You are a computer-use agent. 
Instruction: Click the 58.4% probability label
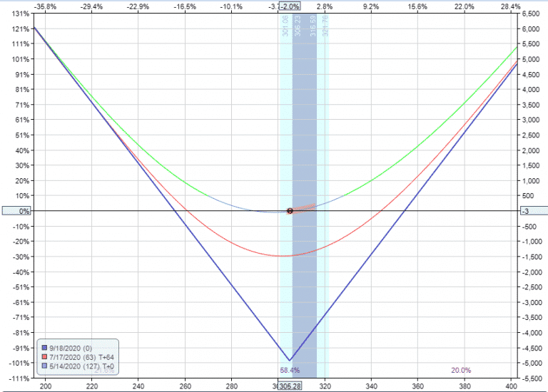pos(290,371)
